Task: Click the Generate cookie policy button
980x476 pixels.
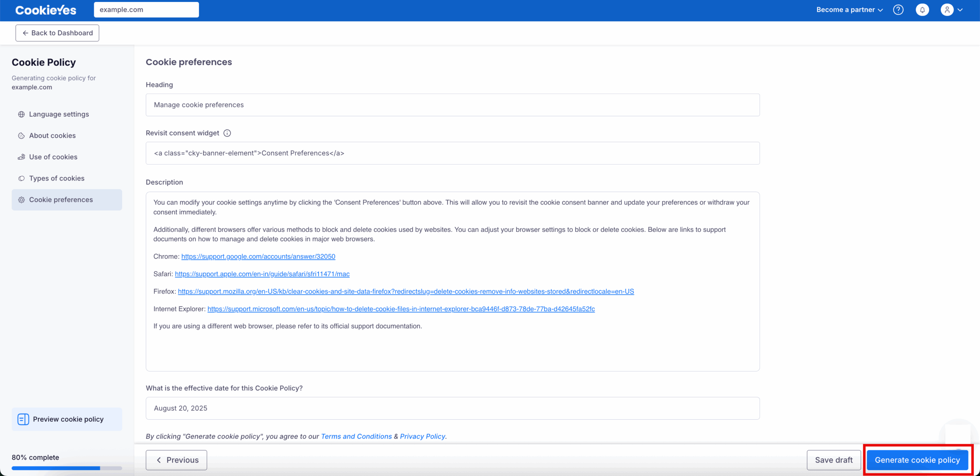Action: pyautogui.click(x=917, y=460)
